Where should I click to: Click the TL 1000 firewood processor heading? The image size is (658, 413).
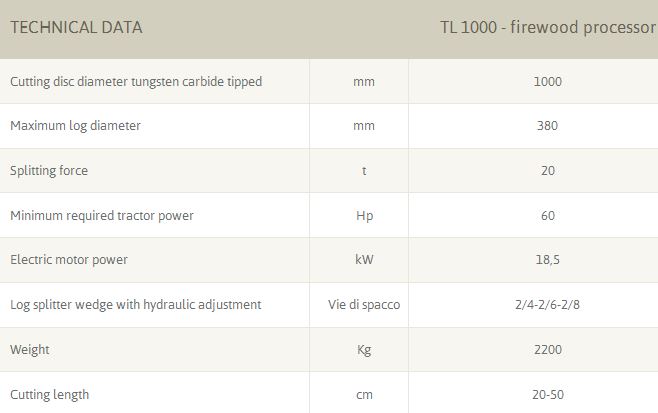547,28
